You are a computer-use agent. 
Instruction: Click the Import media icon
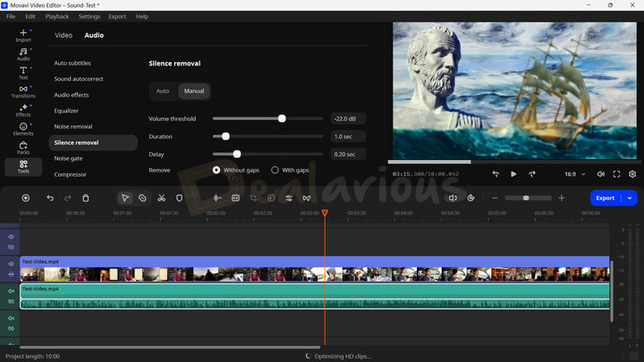(x=23, y=35)
